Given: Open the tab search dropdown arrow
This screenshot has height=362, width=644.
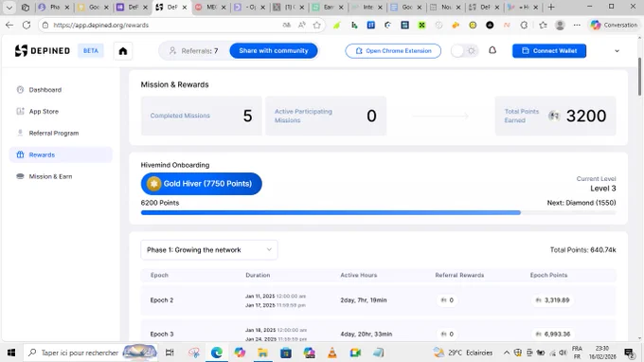Looking at the screenshot, I should 9,7.
